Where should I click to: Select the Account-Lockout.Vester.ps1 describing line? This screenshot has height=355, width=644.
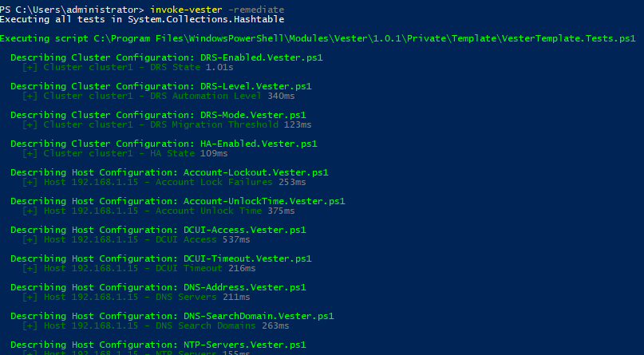pyautogui.click(x=169, y=172)
